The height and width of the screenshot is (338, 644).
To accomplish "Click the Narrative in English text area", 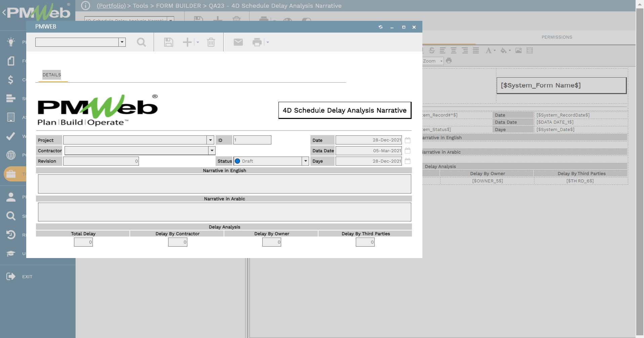I will click(x=224, y=184).
